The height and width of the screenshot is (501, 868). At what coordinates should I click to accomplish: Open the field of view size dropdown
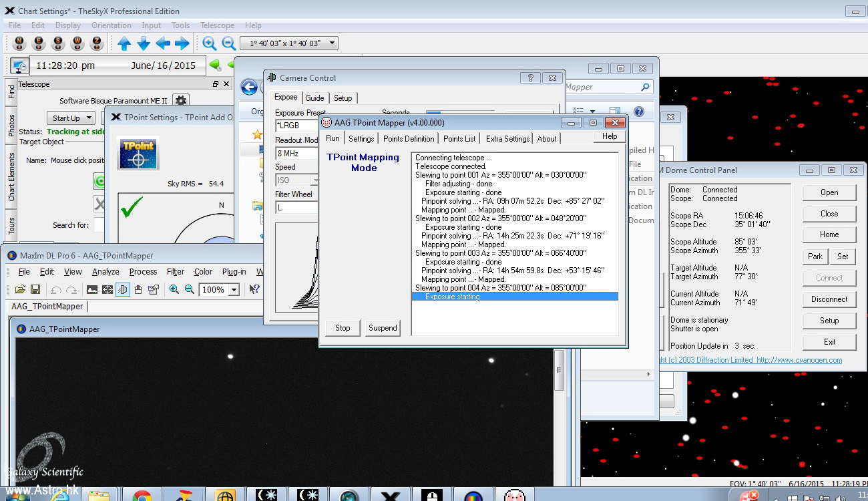(289, 43)
